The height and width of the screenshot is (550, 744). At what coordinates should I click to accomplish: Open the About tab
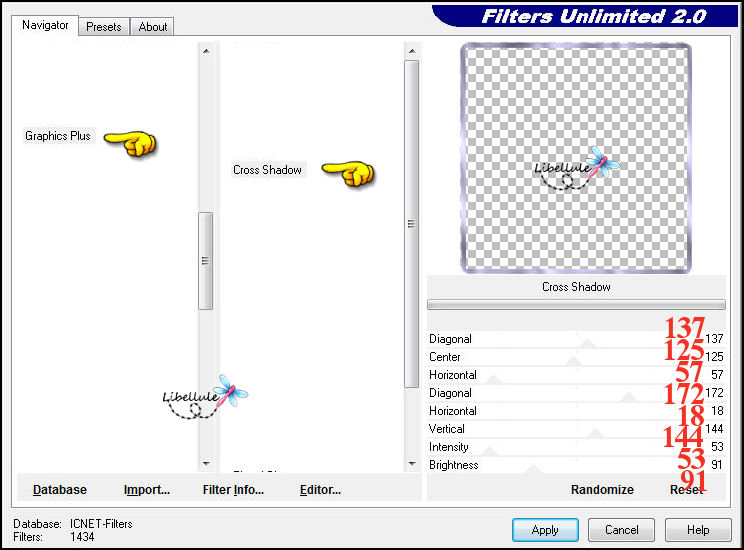(x=152, y=27)
